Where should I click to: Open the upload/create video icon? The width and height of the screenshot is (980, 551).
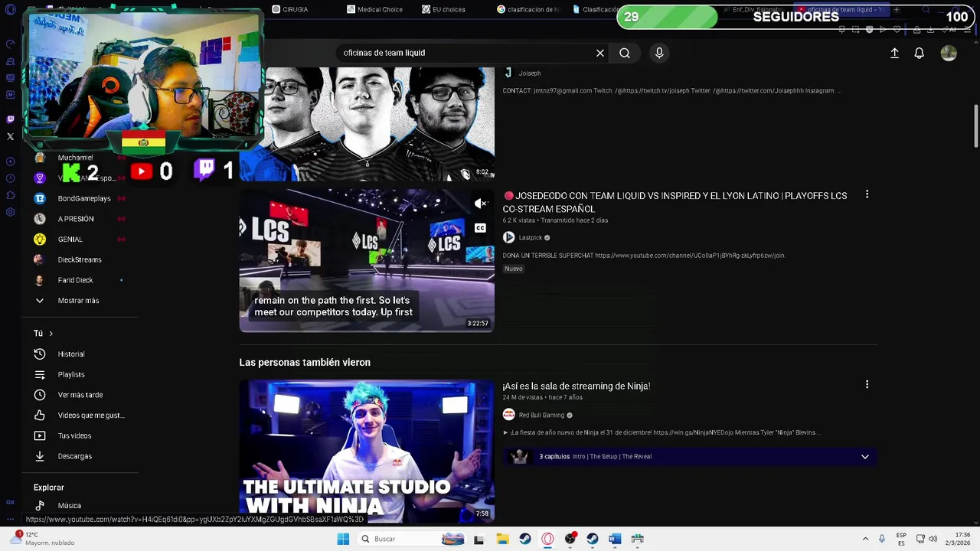click(x=894, y=53)
